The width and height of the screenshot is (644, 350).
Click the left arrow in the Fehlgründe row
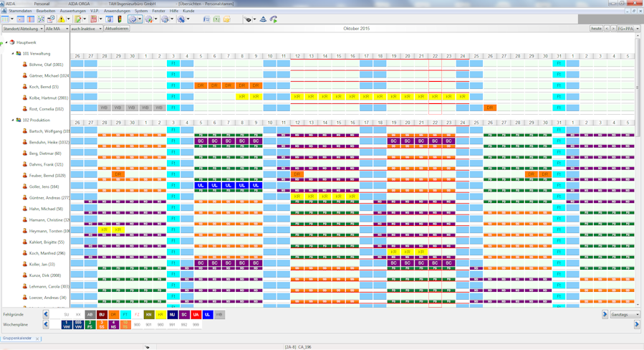coord(46,314)
